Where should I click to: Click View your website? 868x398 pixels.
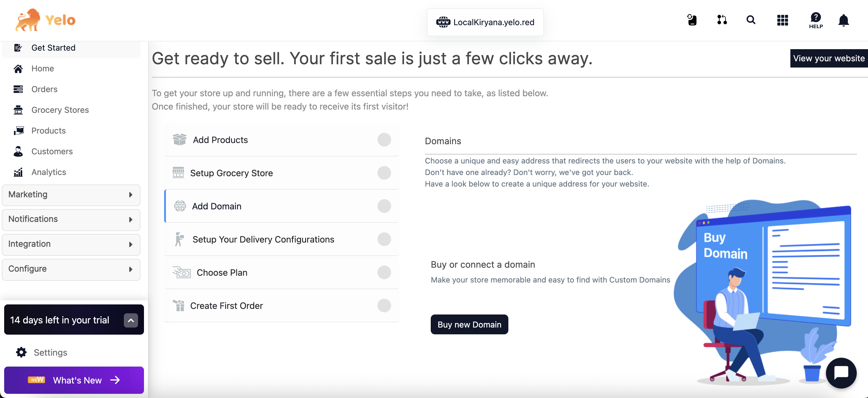click(829, 58)
